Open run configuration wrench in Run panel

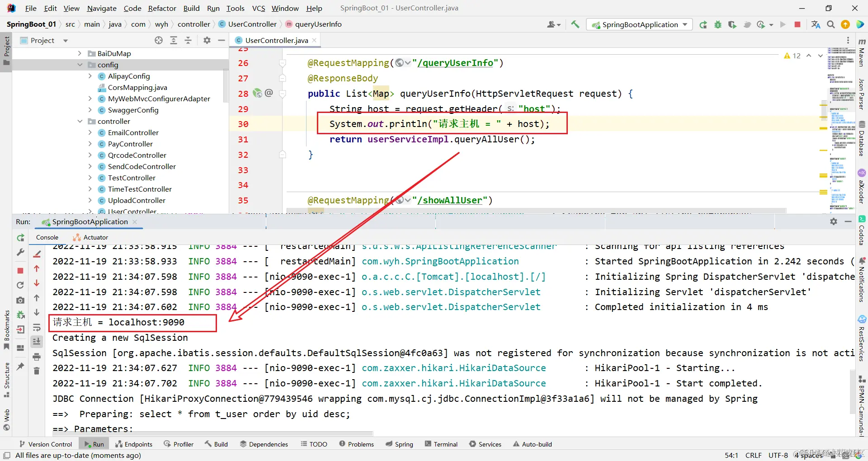(20, 252)
